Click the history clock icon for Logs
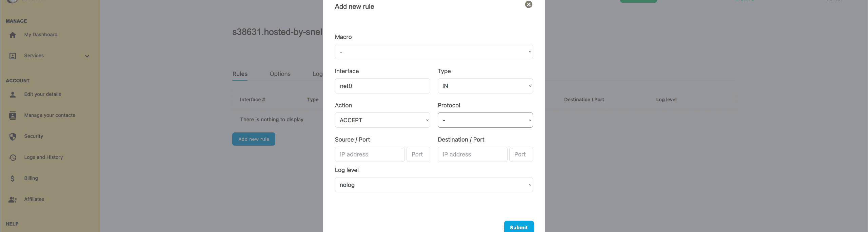This screenshot has height=232, width=868. tap(13, 157)
